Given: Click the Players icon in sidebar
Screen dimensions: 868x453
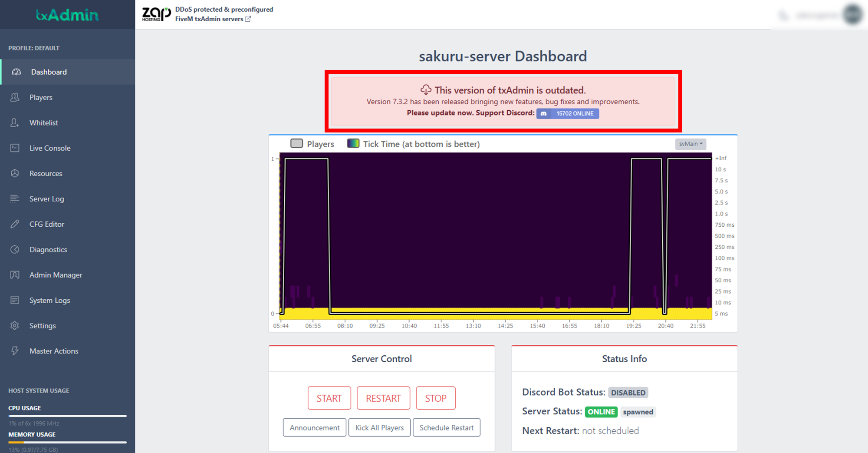Looking at the screenshot, I should coord(15,97).
